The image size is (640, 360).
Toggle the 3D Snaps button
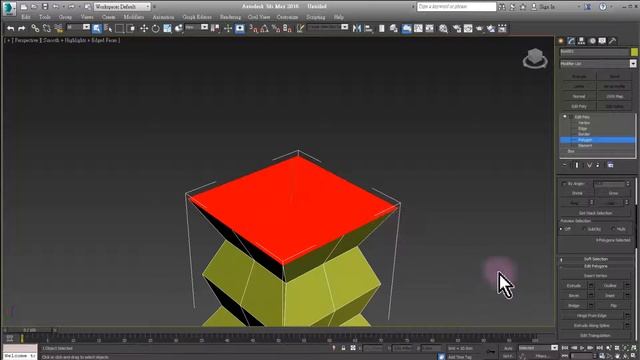253,28
